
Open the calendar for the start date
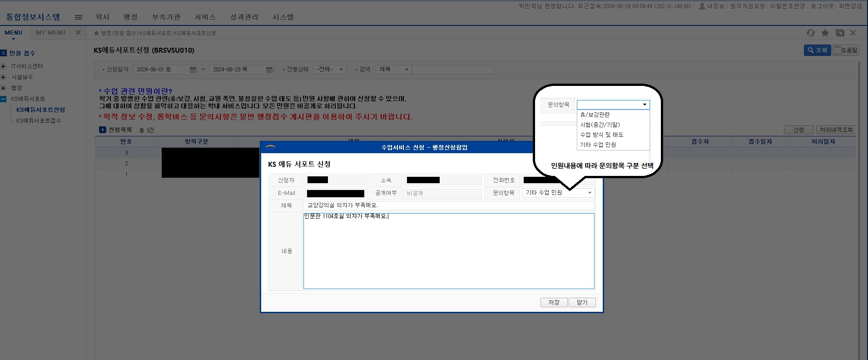(193, 70)
